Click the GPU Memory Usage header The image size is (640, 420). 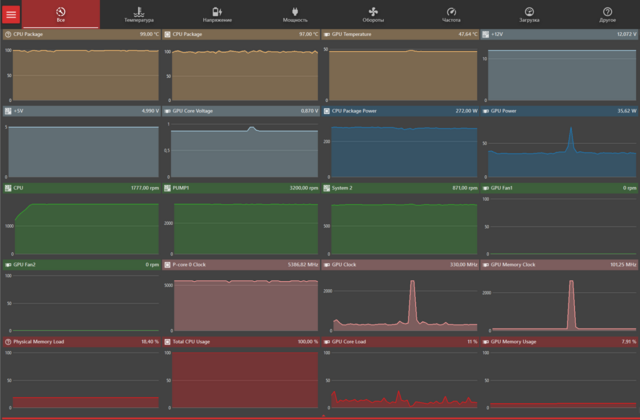pyautogui.click(x=558, y=342)
